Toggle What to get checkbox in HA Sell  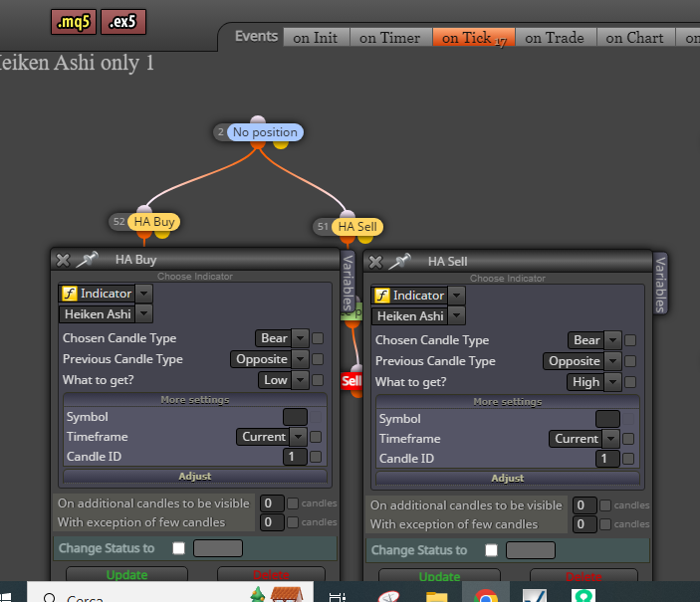(630, 382)
